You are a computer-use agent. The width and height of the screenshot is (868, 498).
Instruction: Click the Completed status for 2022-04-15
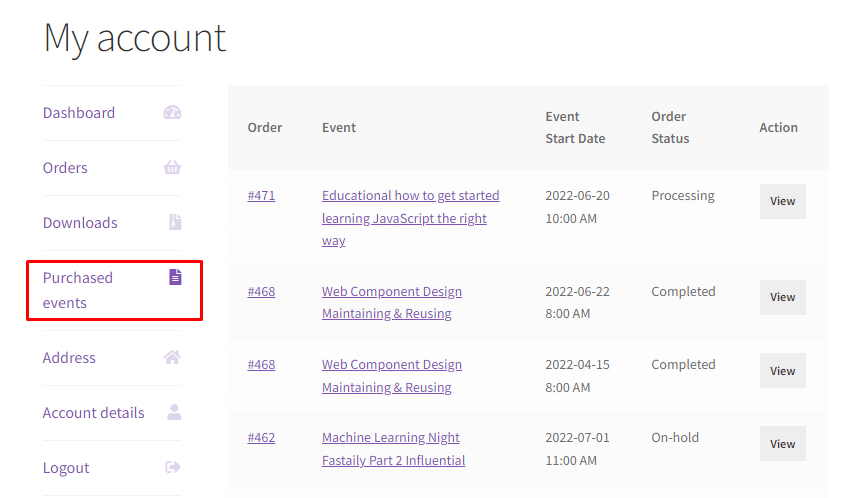pyautogui.click(x=683, y=364)
